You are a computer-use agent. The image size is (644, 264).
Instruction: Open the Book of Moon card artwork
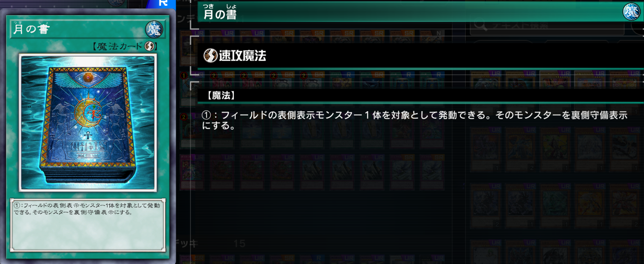click(87, 123)
